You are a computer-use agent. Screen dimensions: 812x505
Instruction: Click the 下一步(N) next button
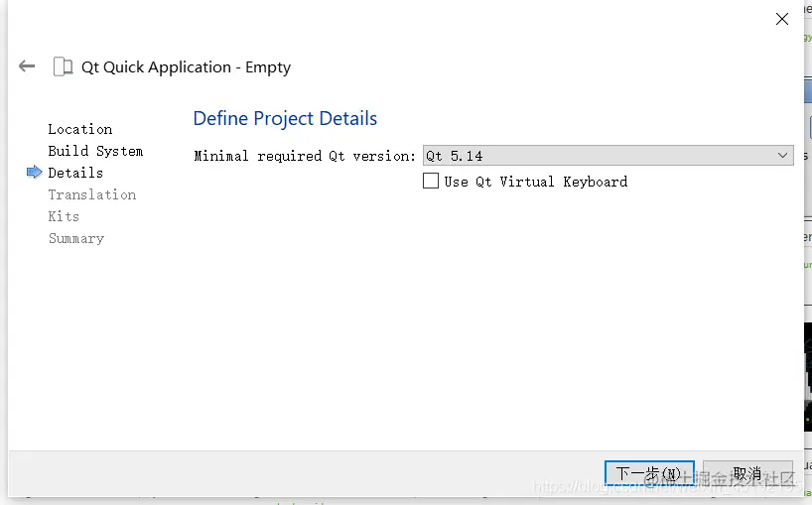tap(649, 473)
